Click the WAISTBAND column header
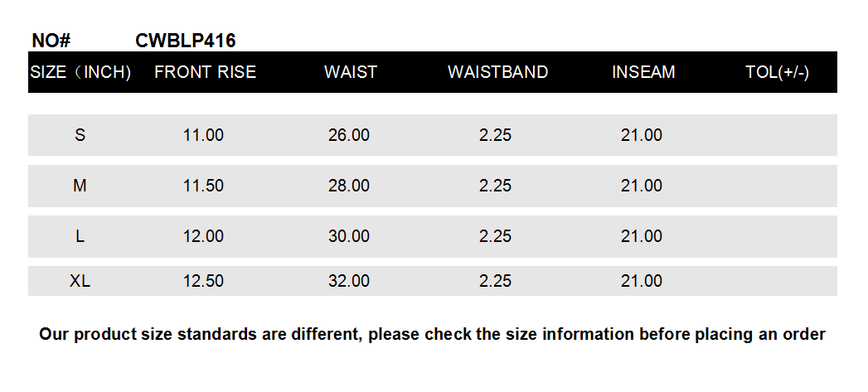Viewport: 868px width, 392px height. pos(497,72)
